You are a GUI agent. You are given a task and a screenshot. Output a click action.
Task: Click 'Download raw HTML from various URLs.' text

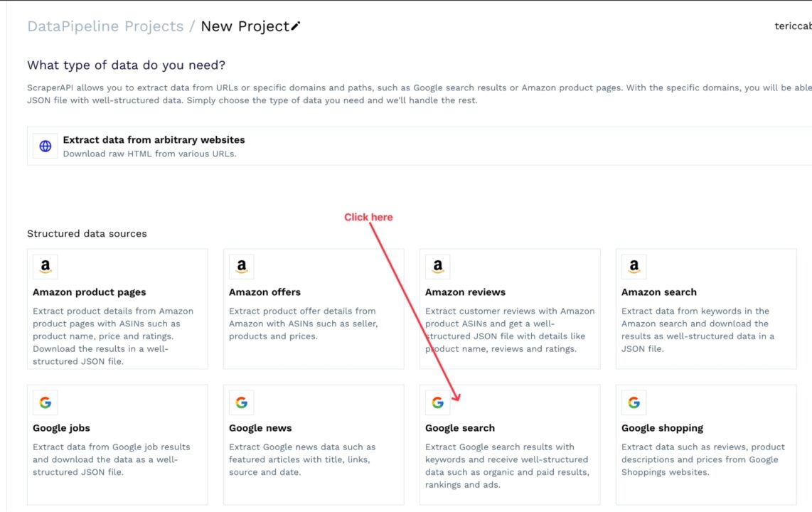tap(149, 154)
